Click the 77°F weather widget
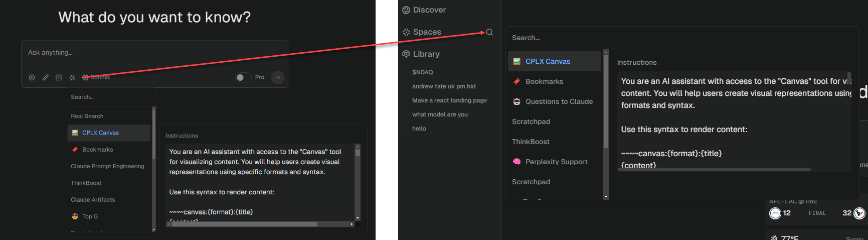The image size is (868, 240). tap(816, 236)
